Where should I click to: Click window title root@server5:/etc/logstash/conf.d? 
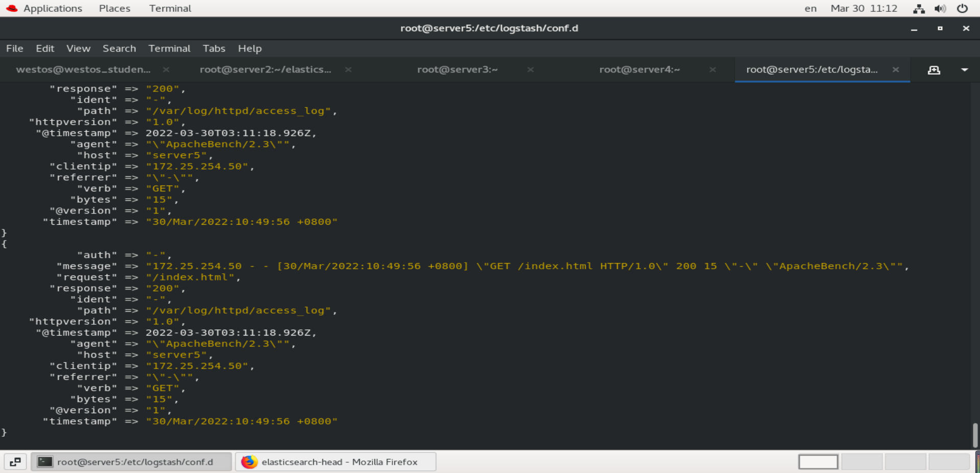click(x=489, y=28)
